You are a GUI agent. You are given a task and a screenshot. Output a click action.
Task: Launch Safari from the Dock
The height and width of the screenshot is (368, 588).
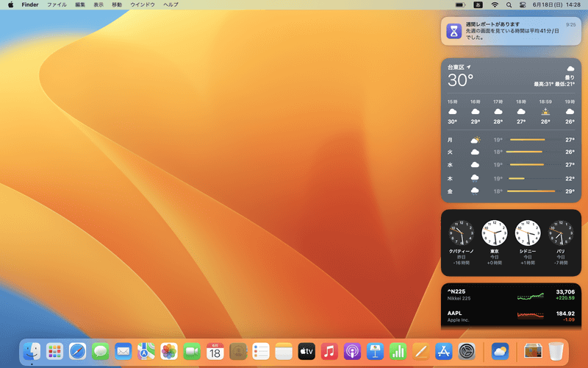point(77,352)
